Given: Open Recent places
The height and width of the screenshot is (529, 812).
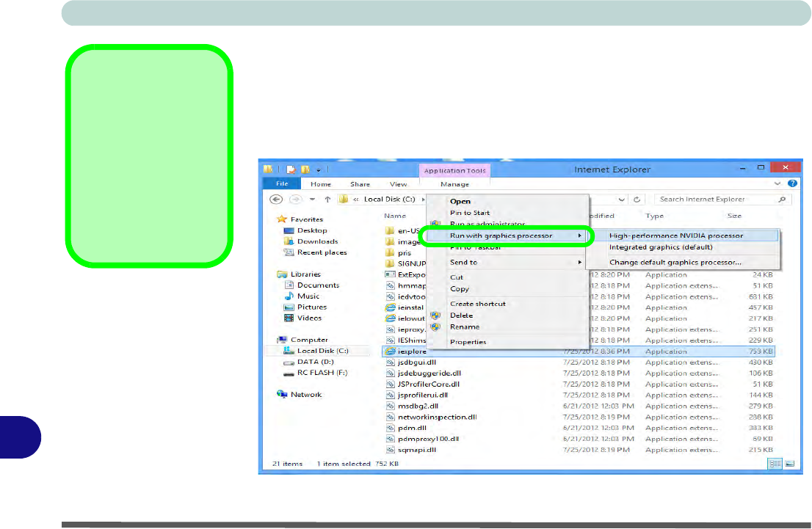Looking at the screenshot, I should (x=322, y=252).
